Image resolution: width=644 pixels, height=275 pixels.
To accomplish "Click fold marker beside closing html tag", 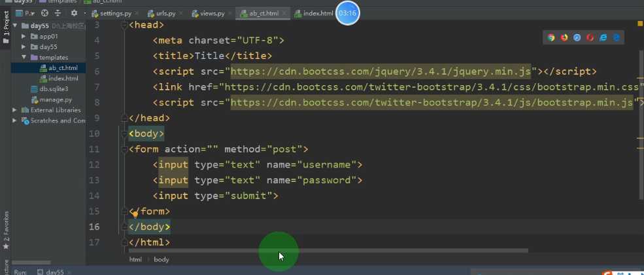I will pyautogui.click(x=124, y=242).
